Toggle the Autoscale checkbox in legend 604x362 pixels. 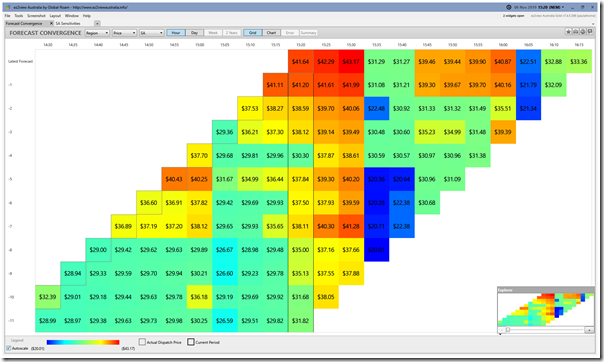click(x=8, y=349)
